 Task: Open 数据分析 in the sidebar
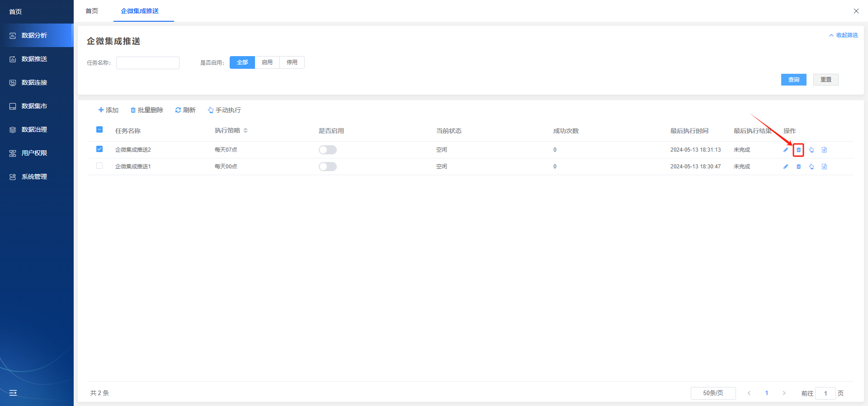[37, 35]
